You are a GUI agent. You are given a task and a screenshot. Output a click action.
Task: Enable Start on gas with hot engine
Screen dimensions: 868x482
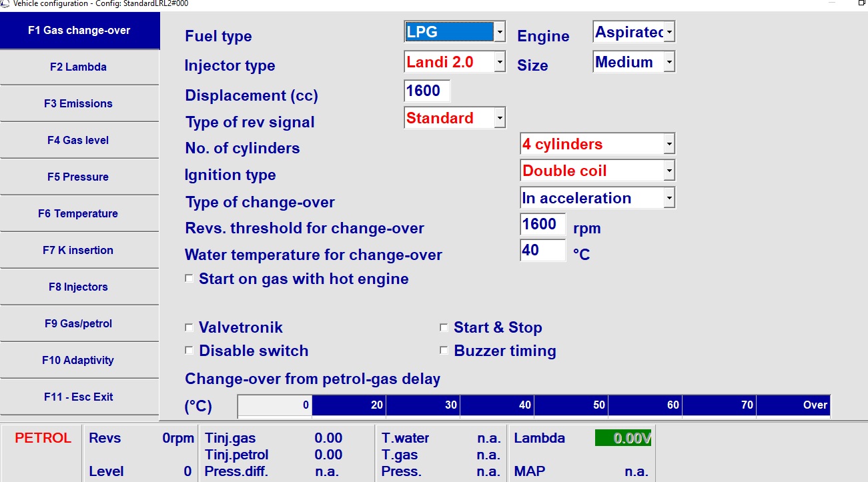189,279
